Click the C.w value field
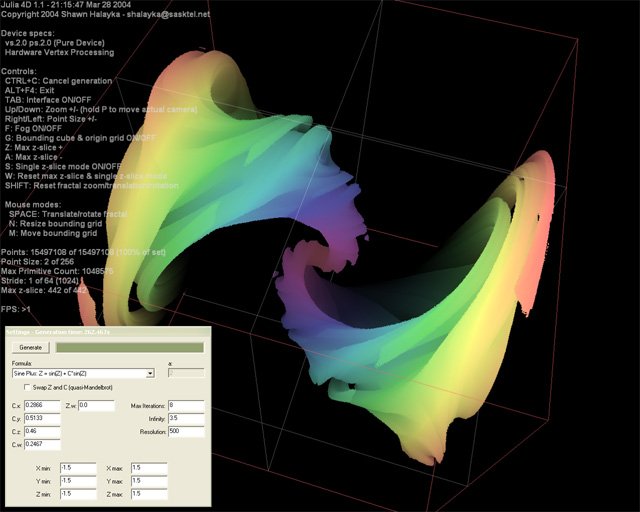The image size is (640, 512). [x=43, y=444]
